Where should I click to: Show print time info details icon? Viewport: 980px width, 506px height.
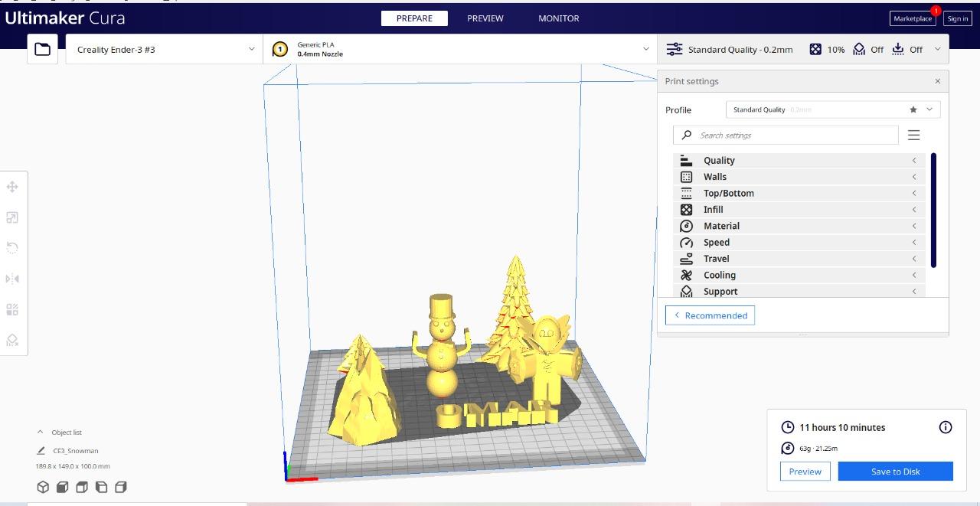coord(946,427)
